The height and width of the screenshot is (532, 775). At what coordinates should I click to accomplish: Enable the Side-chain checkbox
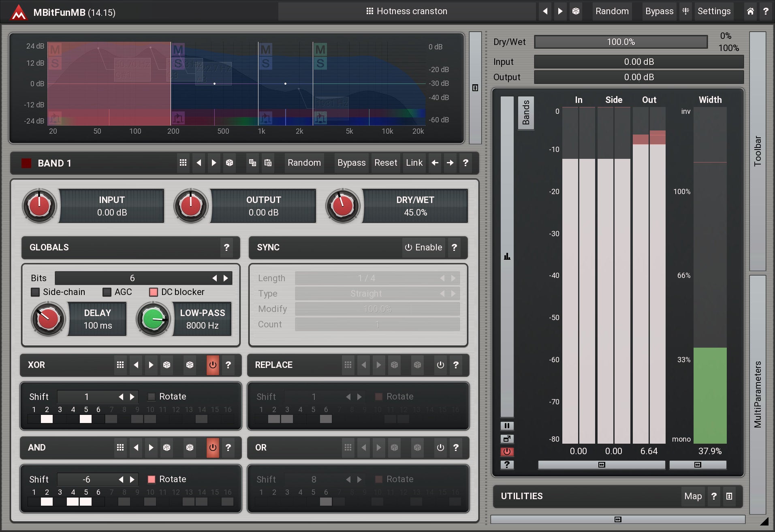(36, 292)
